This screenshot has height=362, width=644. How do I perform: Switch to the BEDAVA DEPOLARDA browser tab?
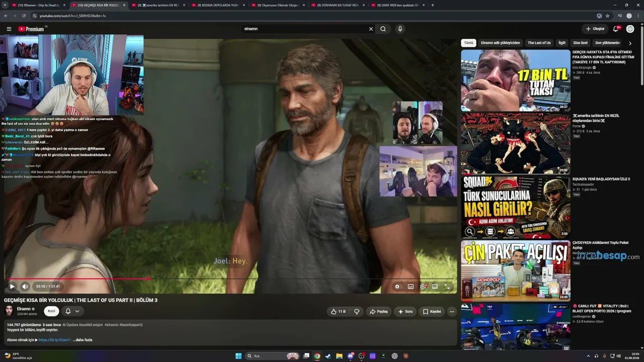coord(218,5)
